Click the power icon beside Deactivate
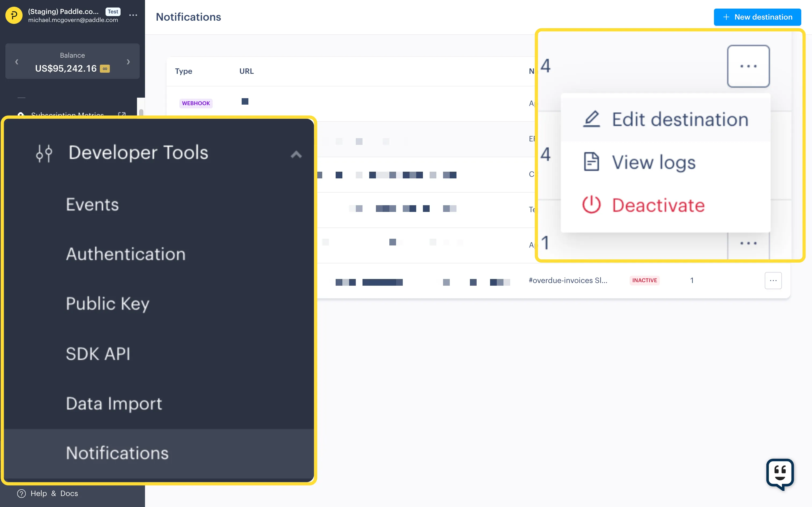Screen dimensions: 812x507 point(591,205)
